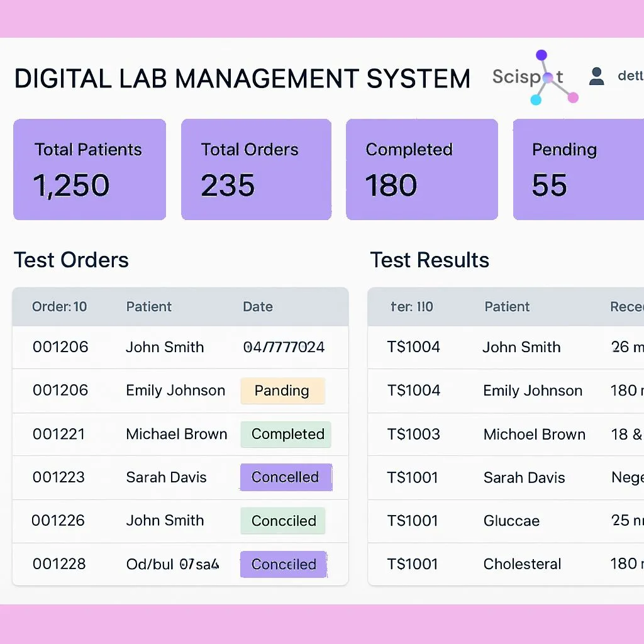Click first column header of Test Results
Screen dimensions: 644x644
411,307
